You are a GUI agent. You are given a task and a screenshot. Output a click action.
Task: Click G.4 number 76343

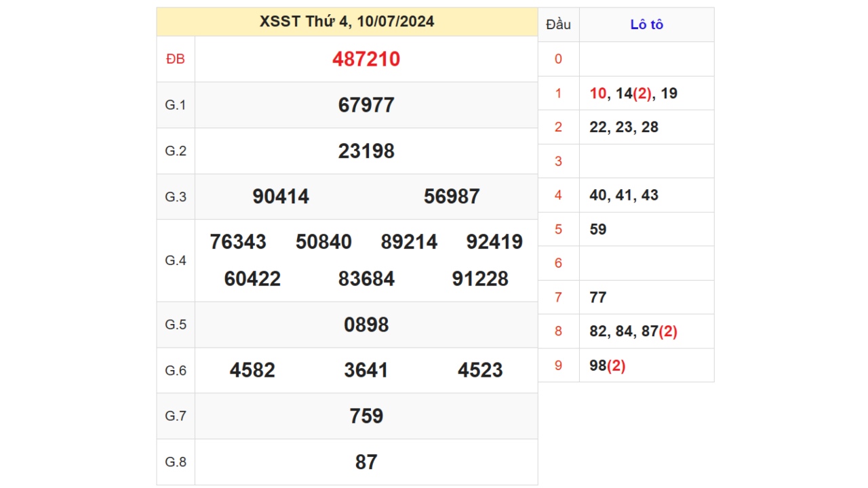[238, 242]
